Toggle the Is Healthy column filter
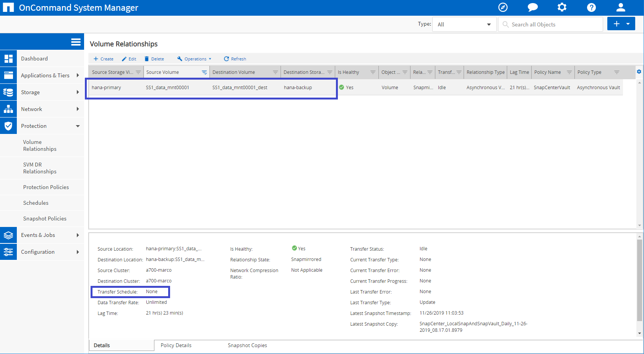 [x=373, y=72]
